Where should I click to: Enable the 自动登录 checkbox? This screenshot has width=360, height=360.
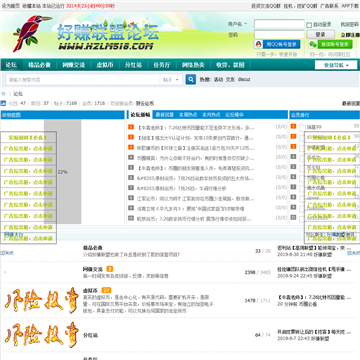click(309, 25)
